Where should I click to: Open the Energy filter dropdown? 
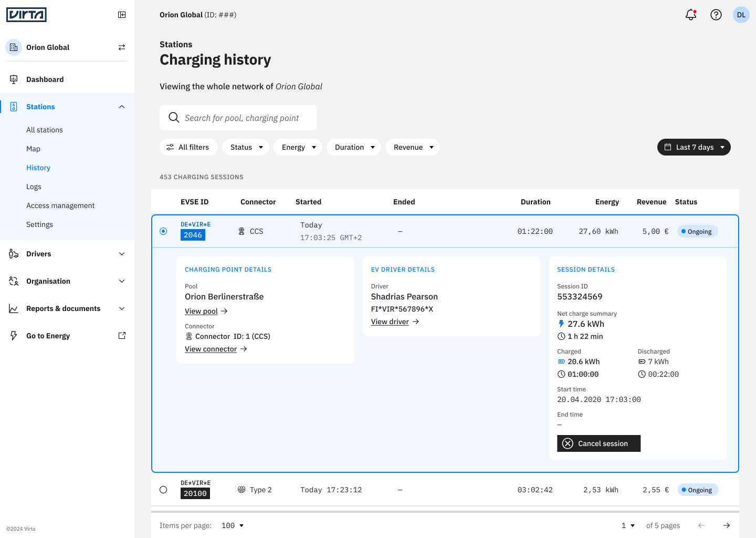click(298, 147)
